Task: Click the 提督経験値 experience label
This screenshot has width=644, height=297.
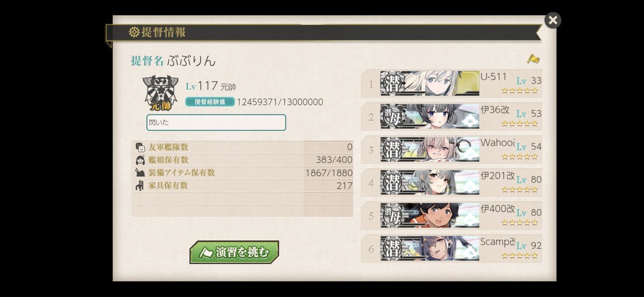Action: click(210, 102)
